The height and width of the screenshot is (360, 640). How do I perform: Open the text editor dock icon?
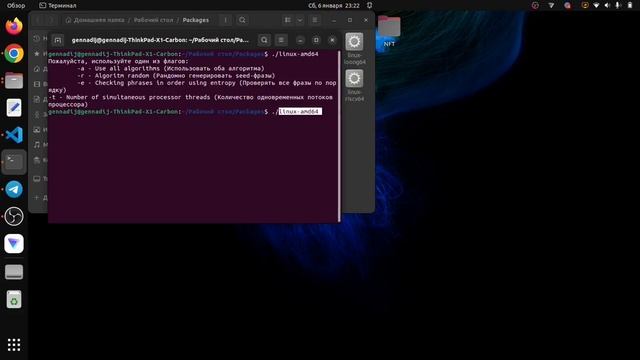pyautogui.click(x=14, y=108)
